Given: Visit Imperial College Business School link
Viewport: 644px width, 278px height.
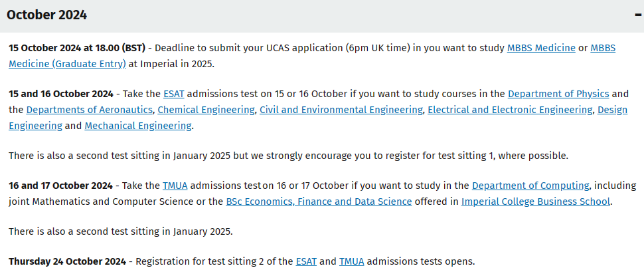Looking at the screenshot, I should (x=536, y=202).
